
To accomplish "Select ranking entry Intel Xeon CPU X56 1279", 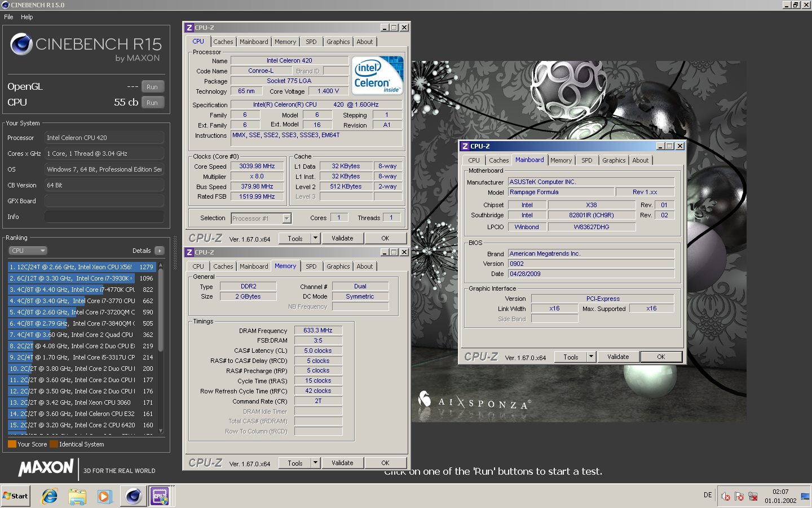I will click(82, 267).
